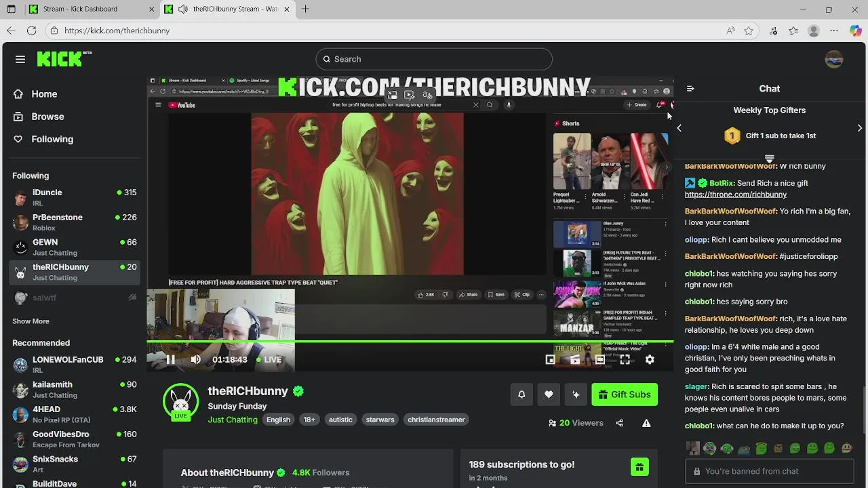Pick the first emote in chat row
This screenshot has width=868, height=488.
tap(692, 448)
